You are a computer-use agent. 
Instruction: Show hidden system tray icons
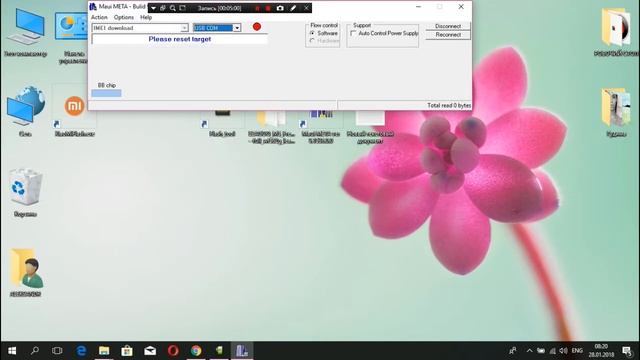[x=529, y=351]
